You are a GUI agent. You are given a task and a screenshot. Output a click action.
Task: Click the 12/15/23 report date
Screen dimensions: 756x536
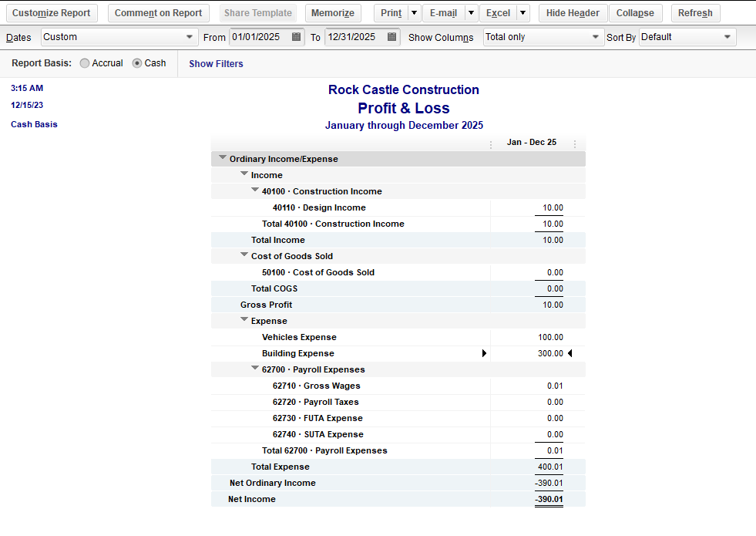(x=27, y=105)
